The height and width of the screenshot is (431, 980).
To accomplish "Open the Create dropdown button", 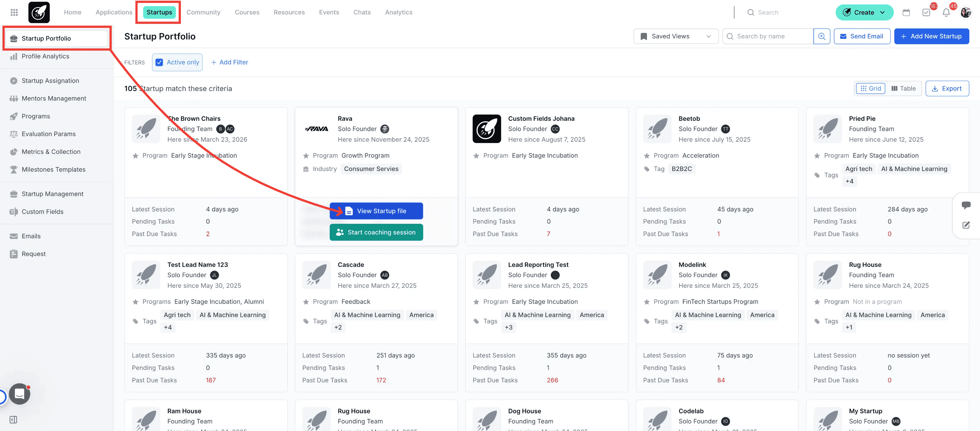I will tap(864, 13).
